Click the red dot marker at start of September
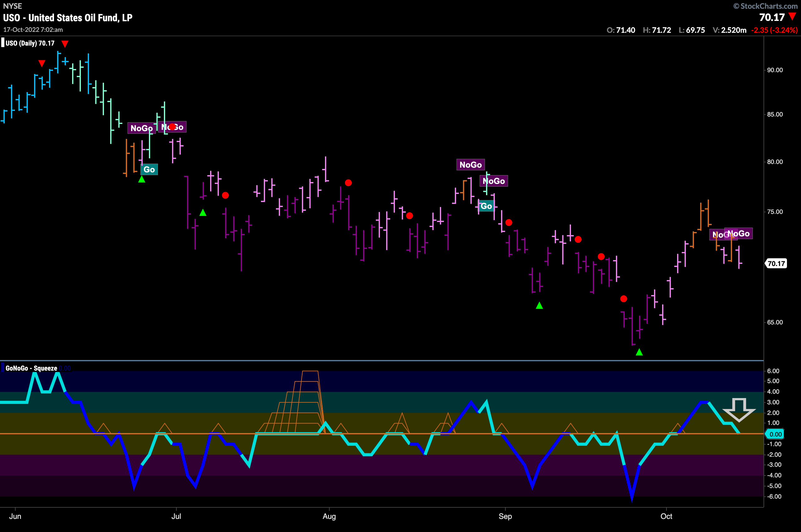Viewport: 801px width, 532px height. (509, 223)
